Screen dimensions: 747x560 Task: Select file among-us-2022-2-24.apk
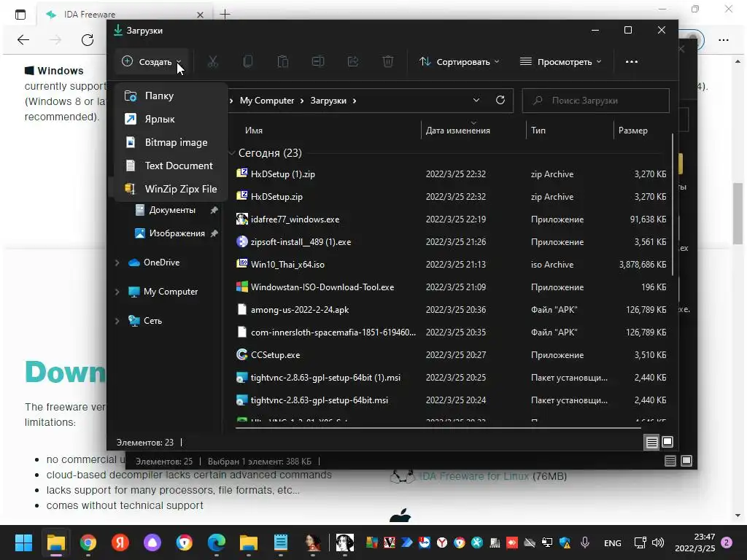click(300, 310)
